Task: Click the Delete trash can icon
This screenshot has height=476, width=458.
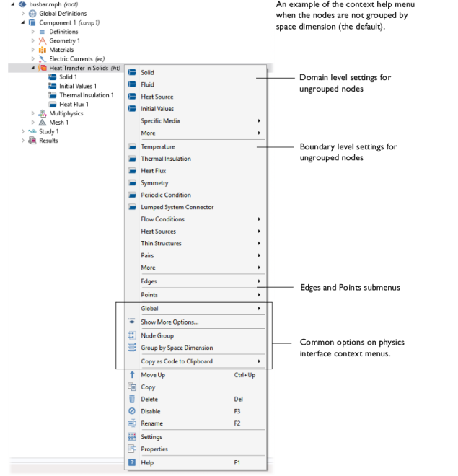Action: (132, 399)
